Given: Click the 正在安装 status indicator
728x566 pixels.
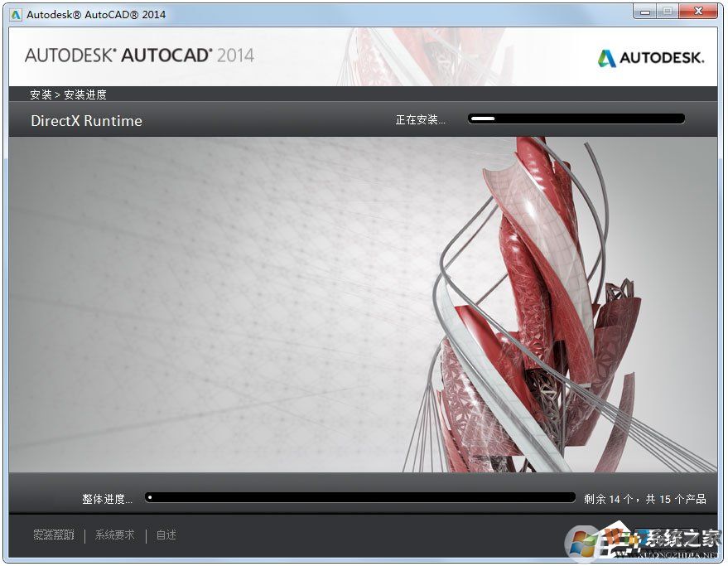Looking at the screenshot, I should [421, 119].
